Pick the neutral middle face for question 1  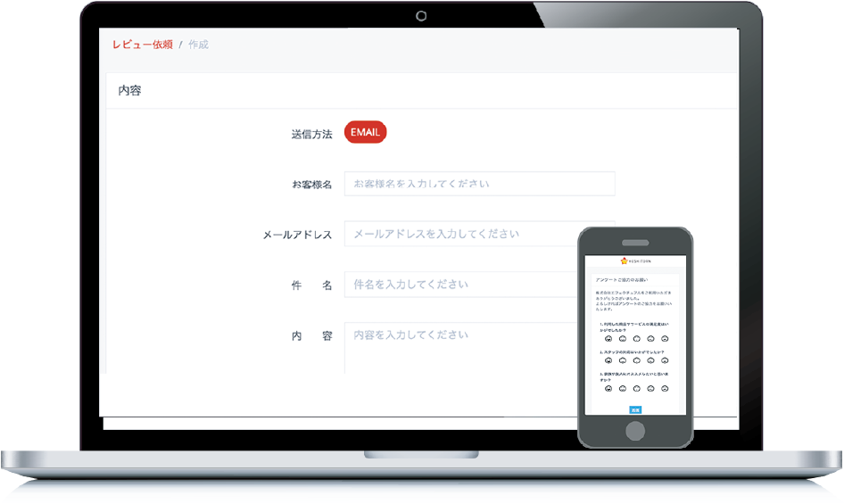pos(637,339)
